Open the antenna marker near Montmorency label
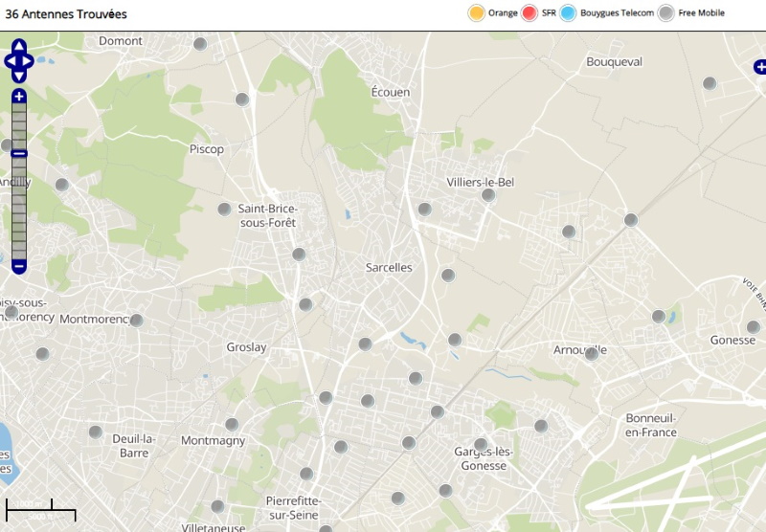This screenshot has height=532, width=766. pos(136,321)
